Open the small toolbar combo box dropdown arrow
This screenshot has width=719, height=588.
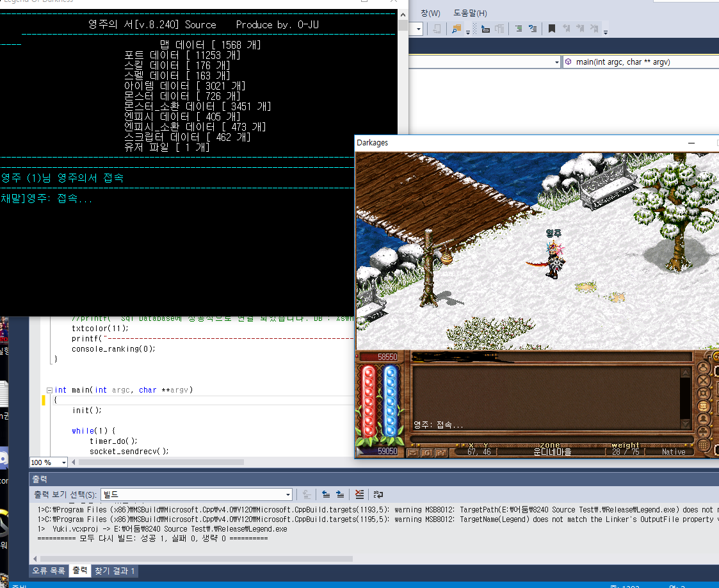pos(418,29)
